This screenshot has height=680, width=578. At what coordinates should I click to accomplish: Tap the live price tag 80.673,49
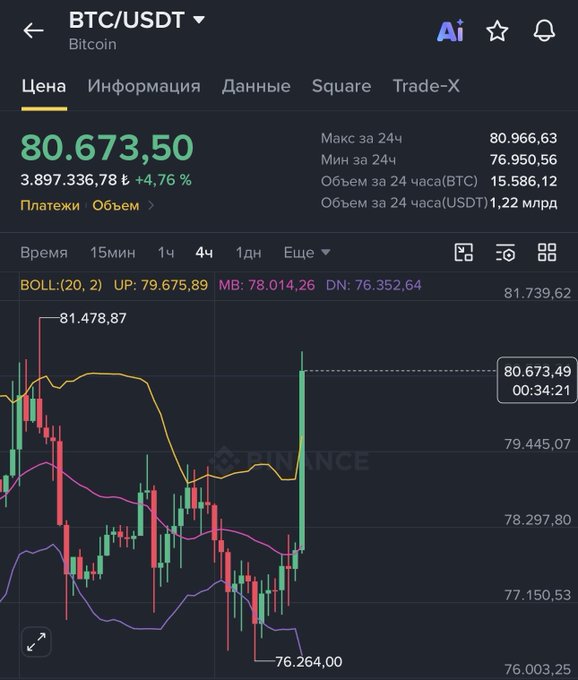coord(537,380)
